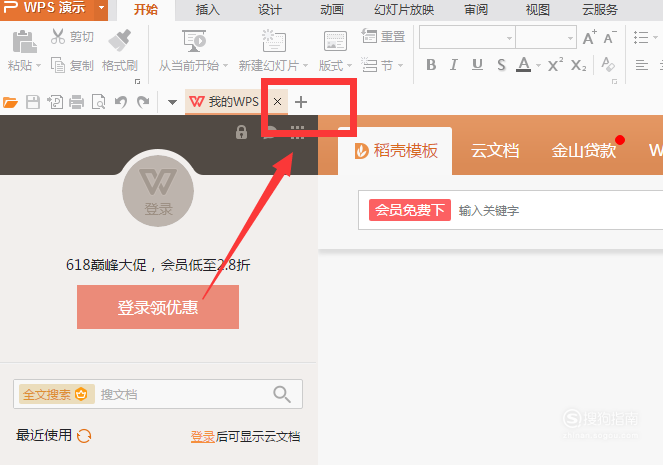Open quick access toolbar customize arrow

click(172, 102)
